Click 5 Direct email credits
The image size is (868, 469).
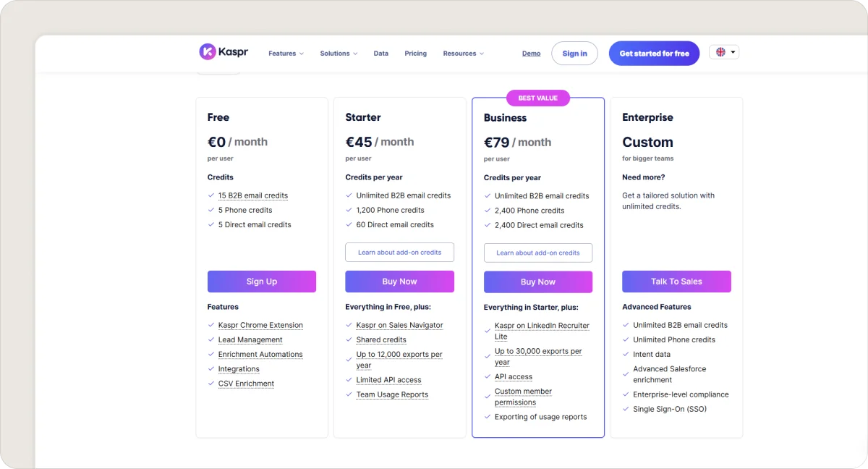tap(255, 224)
